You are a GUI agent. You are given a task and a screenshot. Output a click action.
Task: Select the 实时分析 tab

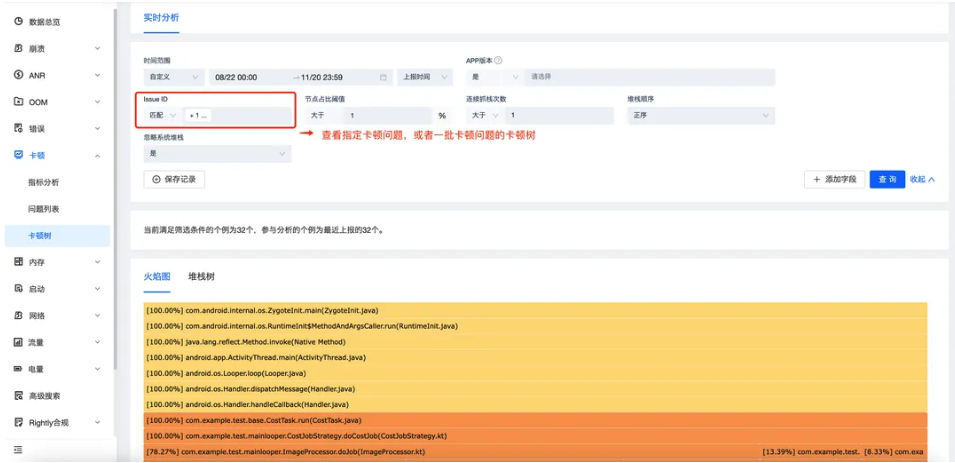coord(161,18)
